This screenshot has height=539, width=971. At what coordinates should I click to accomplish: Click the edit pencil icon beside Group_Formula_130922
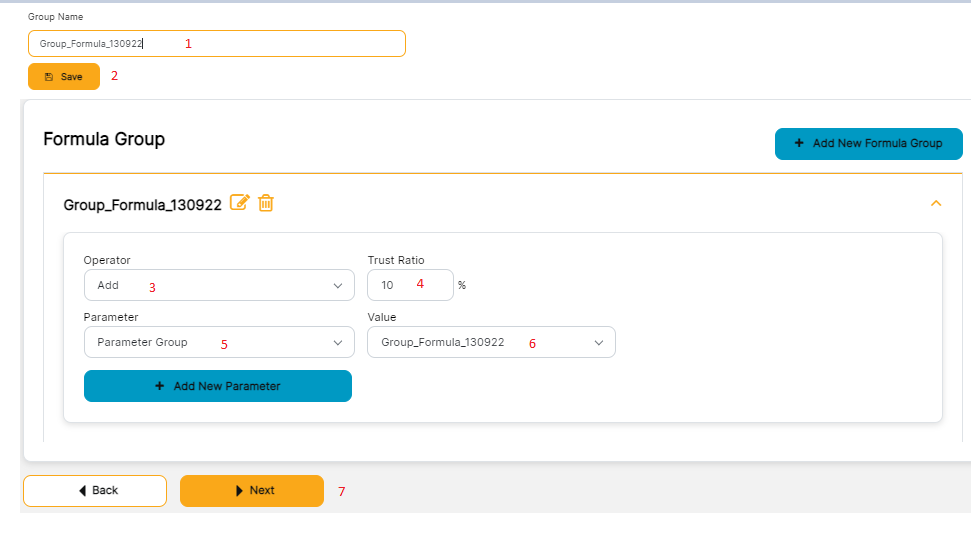coord(239,203)
